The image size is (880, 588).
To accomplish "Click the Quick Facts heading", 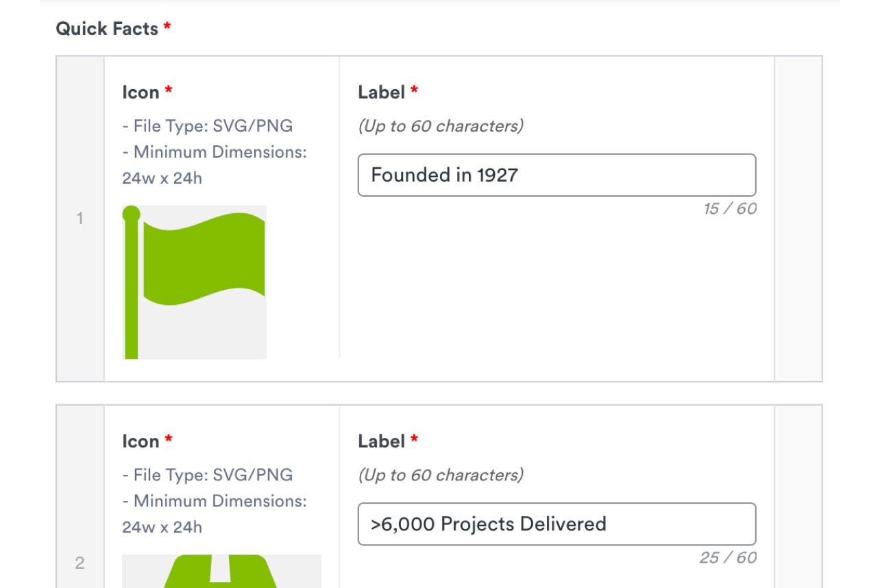I will 107,29.
